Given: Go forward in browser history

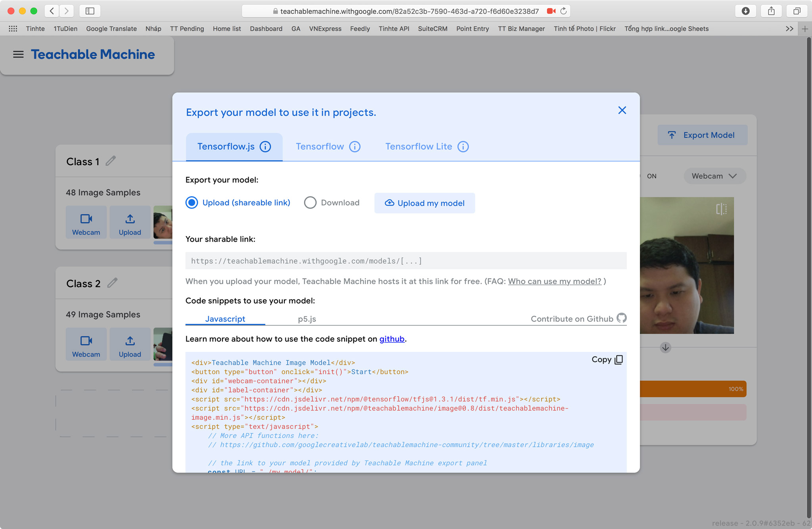Looking at the screenshot, I should pyautogui.click(x=67, y=11).
